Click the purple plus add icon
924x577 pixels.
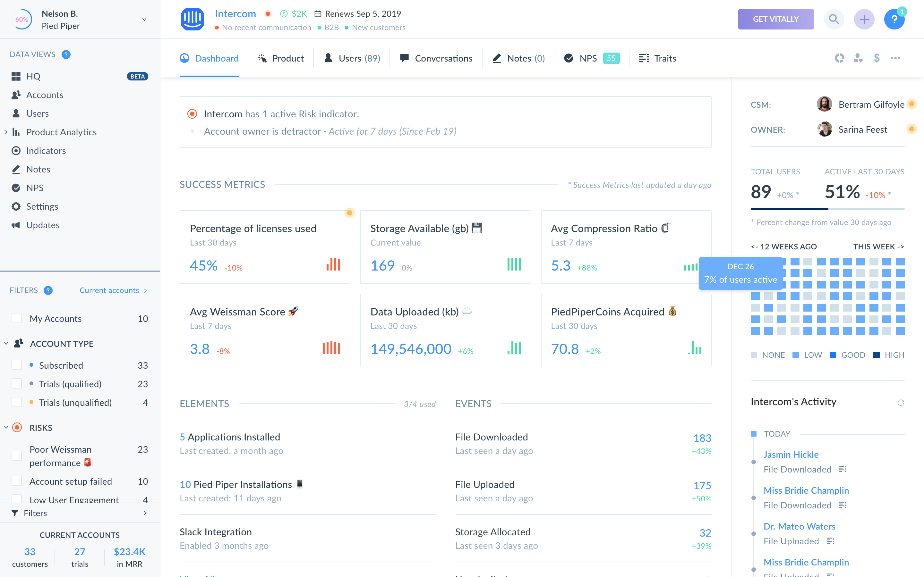tap(864, 19)
